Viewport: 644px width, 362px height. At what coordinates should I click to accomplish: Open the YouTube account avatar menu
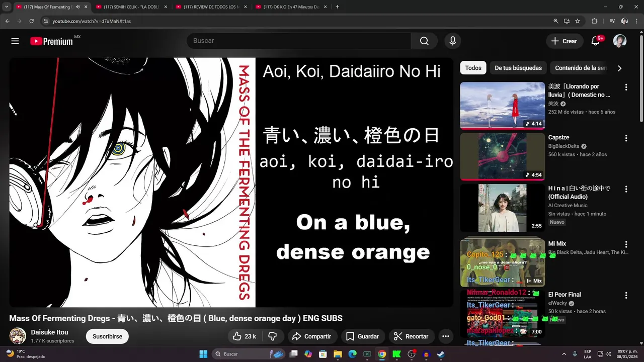click(620, 41)
